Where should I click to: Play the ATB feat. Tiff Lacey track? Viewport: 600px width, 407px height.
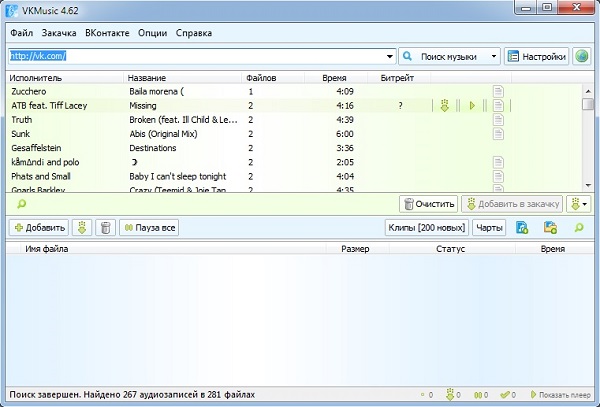[x=472, y=106]
